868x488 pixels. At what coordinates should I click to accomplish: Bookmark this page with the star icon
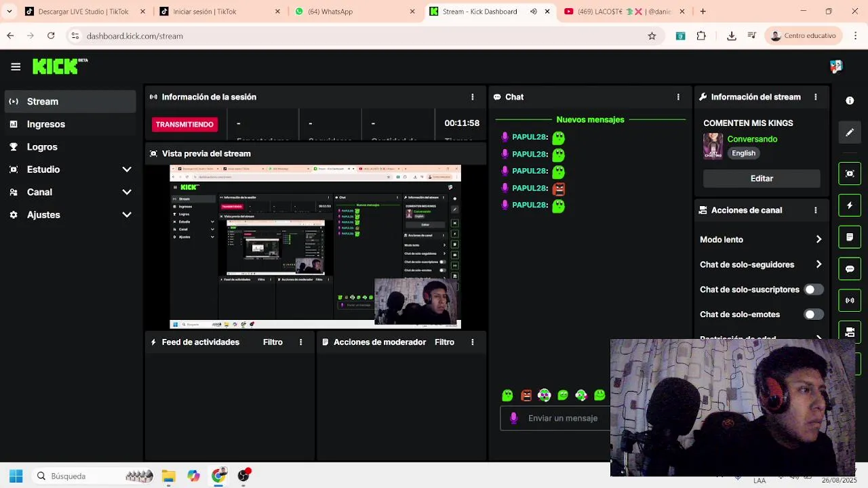point(652,36)
